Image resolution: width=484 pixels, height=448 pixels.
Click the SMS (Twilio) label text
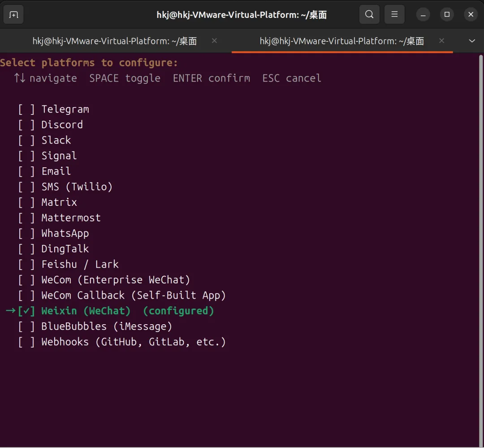(77, 187)
